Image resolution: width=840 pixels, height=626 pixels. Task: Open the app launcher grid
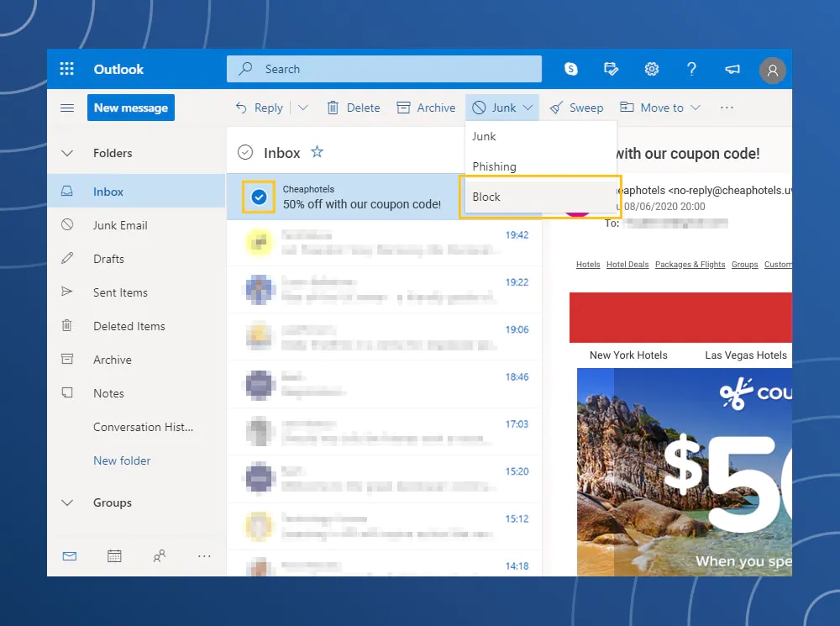[x=67, y=69]
